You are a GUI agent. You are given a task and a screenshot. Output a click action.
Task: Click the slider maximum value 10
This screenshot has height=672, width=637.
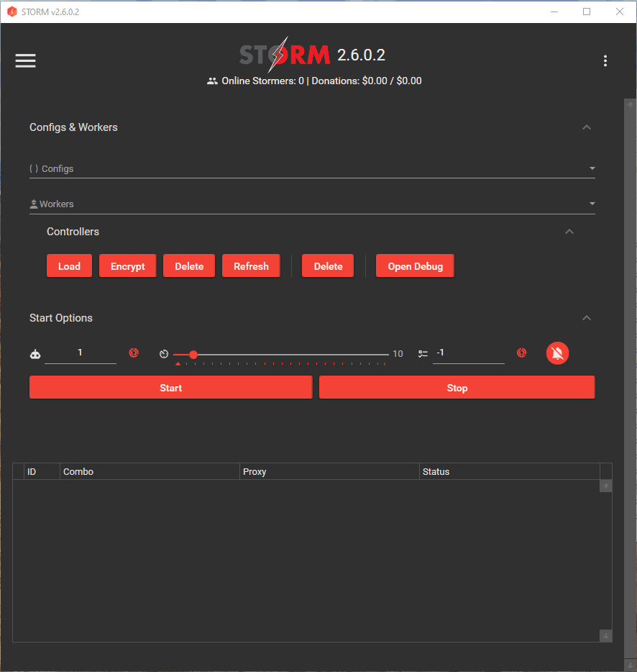tap(398, 354)
